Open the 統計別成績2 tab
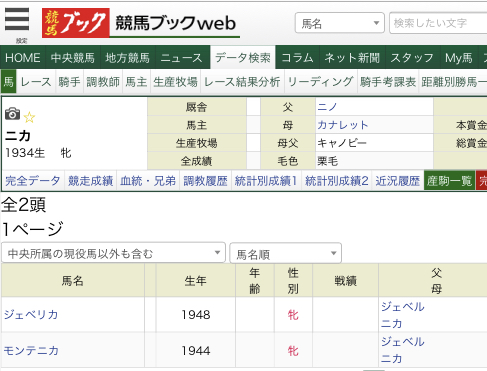 [337, 181]
